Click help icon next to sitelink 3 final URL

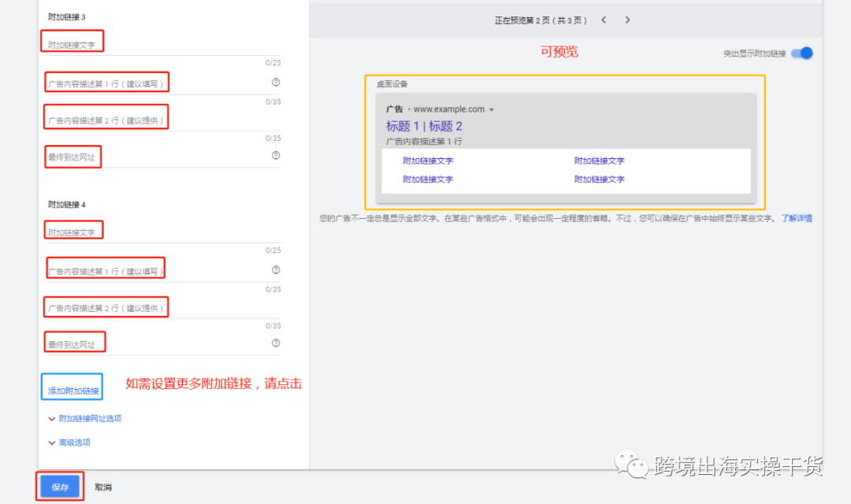(x=275, y=155)
